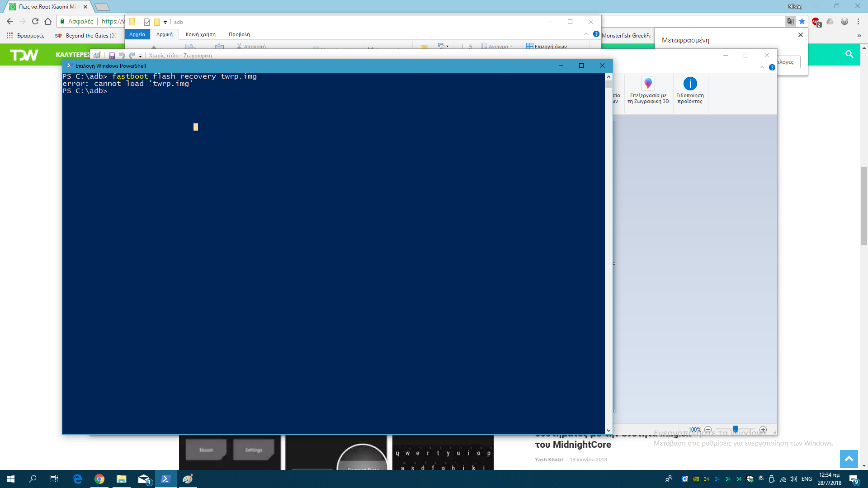Screen dimensions: 868x488
Task: Click the blue bookmark star icon
Action: click(x=802, y=21)
